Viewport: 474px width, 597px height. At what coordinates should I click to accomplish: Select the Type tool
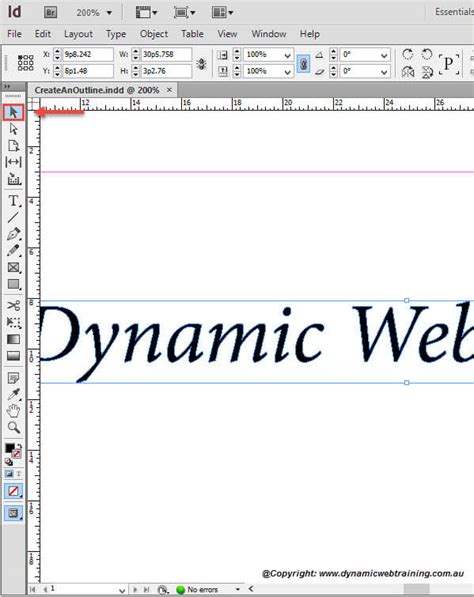point(13,201)
